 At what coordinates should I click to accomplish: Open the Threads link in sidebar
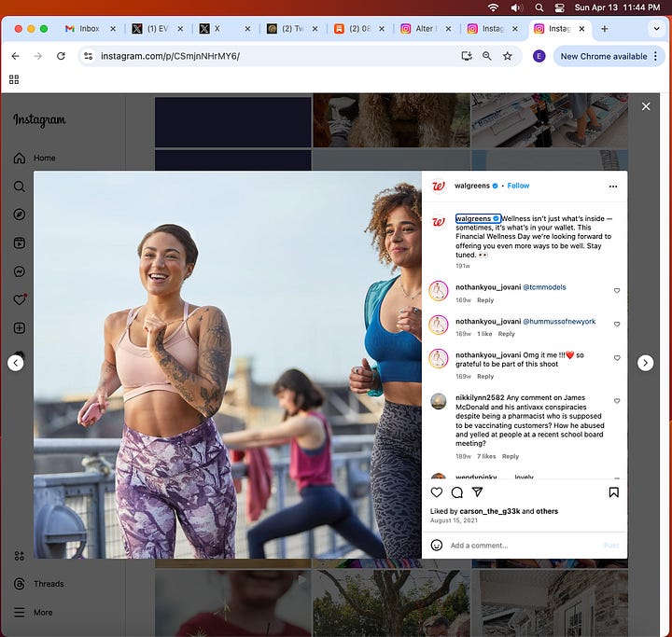coord(38,584)
